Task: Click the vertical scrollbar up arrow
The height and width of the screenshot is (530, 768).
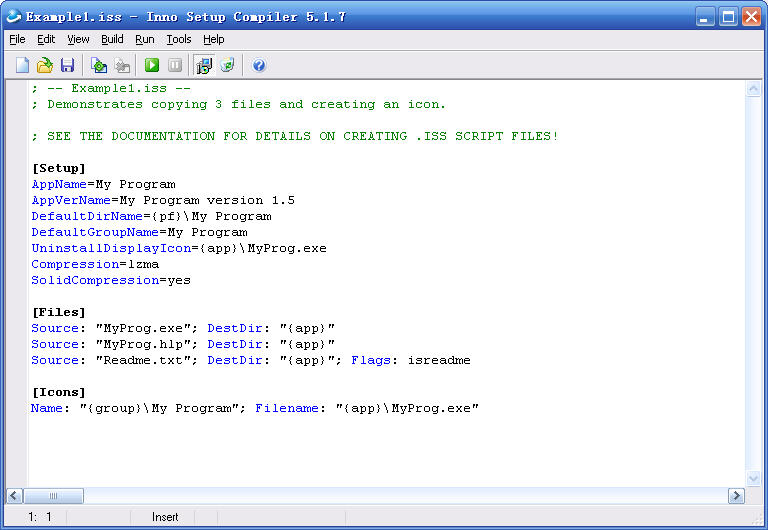Action: point(753,89)
